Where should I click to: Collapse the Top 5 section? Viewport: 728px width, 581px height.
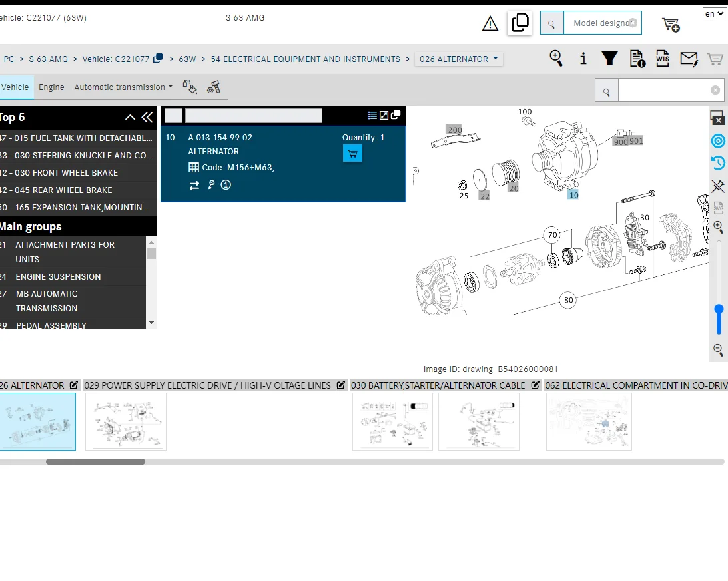pyautogui.click(x=131, y=117)
